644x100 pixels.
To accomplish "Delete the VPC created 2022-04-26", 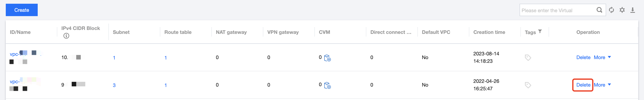I will click(583, 85).
